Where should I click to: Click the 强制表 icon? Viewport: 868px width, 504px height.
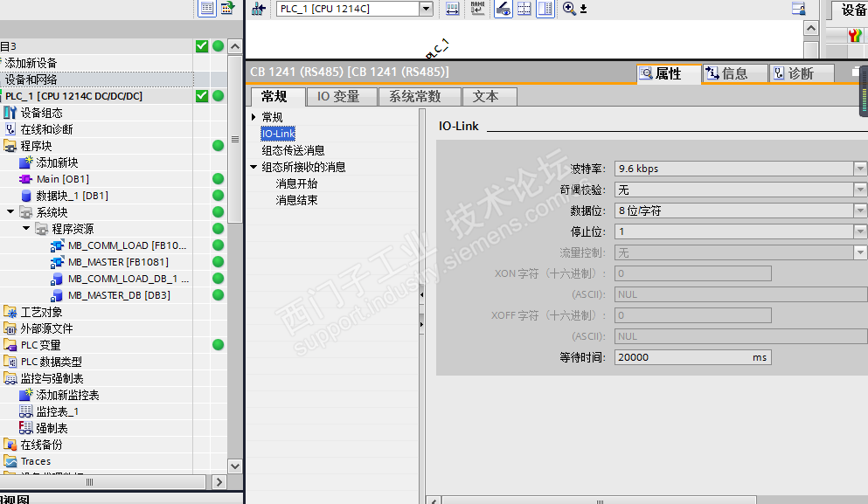point(25,428)
